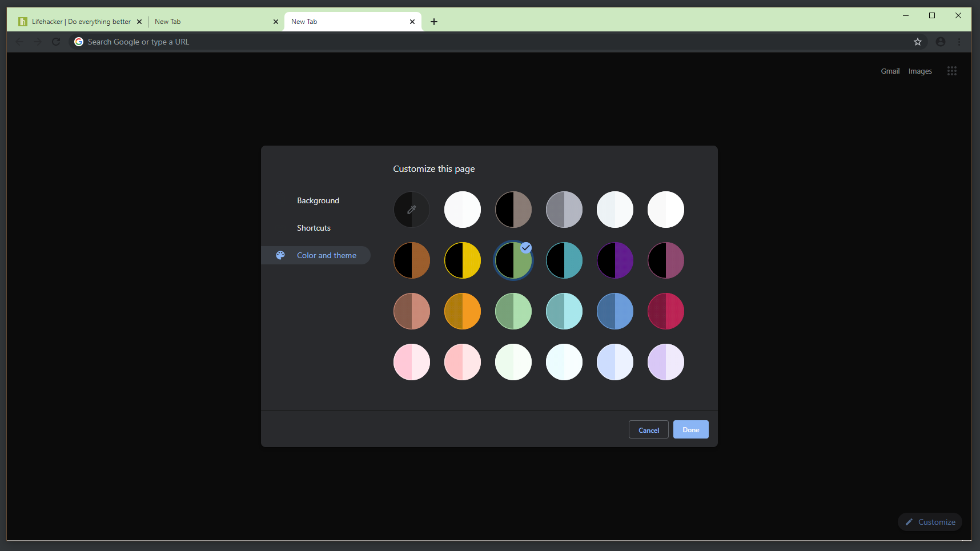Choose the amber and orange theme swatch
Screen dimensions: 980x551
point(463,311)
